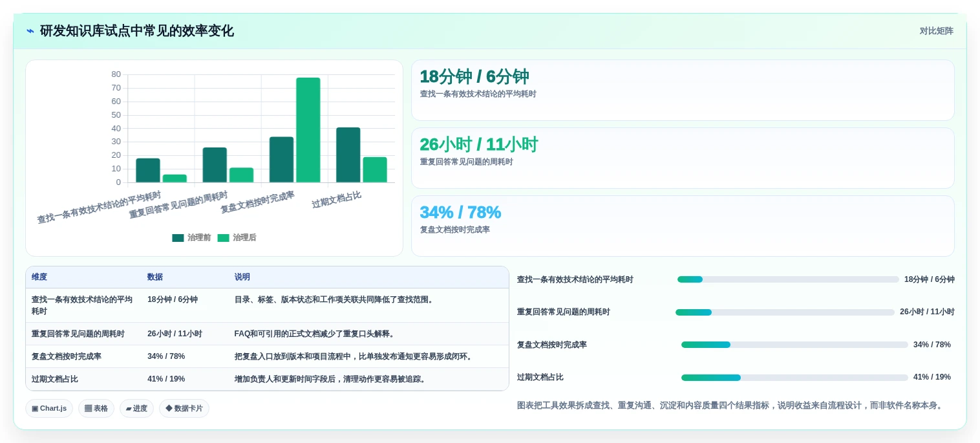This screenshot has height=443, width=980.
Task: Open the 34% / 78% data card
Action: coord(683,226)
